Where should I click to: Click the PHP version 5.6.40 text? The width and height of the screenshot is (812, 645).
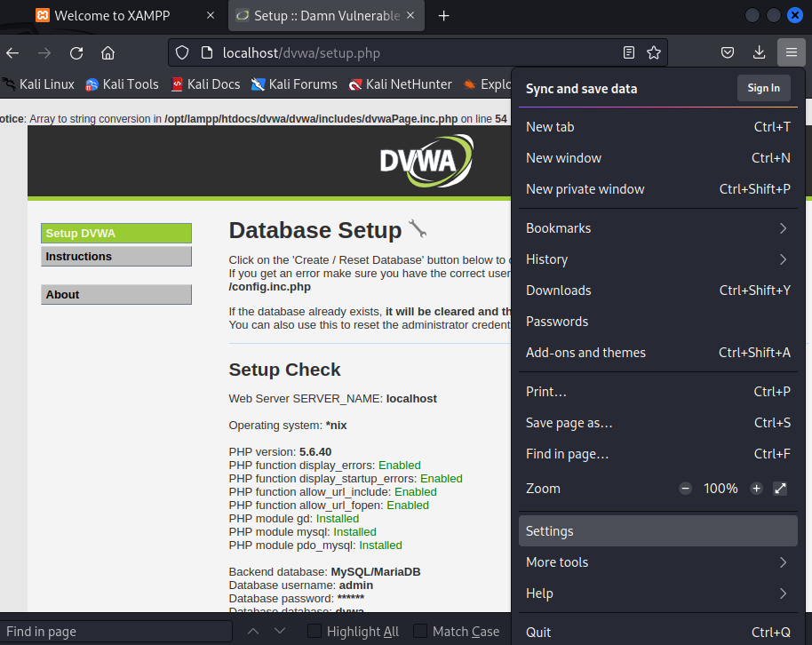click(280, 451)
